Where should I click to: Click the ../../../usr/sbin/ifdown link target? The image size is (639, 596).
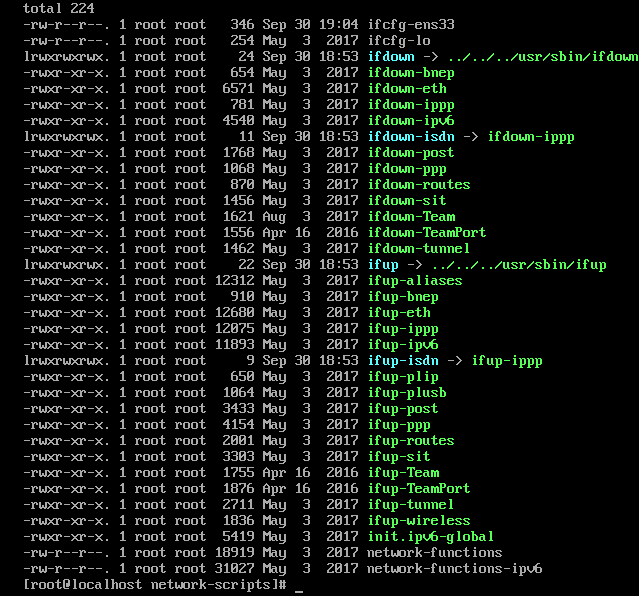[x=543, y=57]
